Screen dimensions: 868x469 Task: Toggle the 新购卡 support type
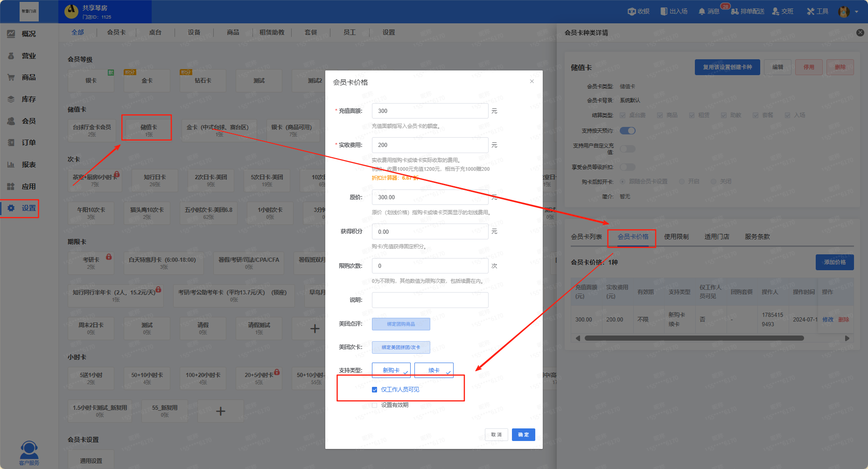point(391,370)
